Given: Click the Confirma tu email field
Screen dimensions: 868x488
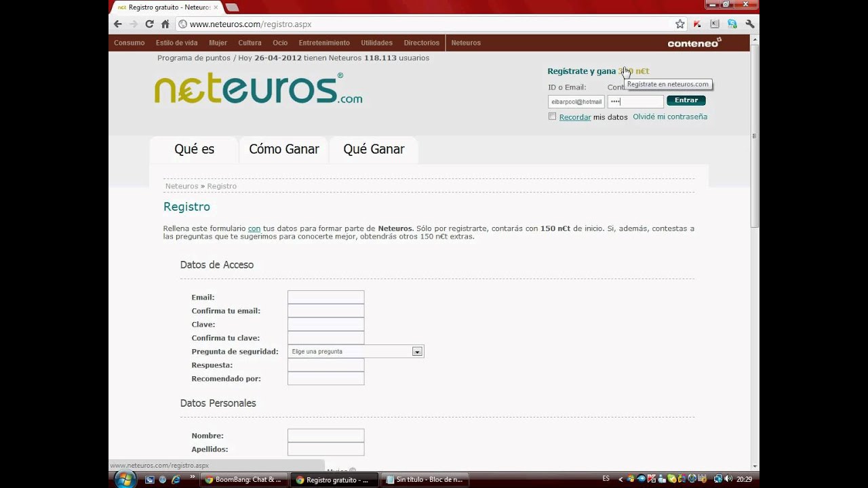Looking at the screenshot, I should tap(325, 310).
